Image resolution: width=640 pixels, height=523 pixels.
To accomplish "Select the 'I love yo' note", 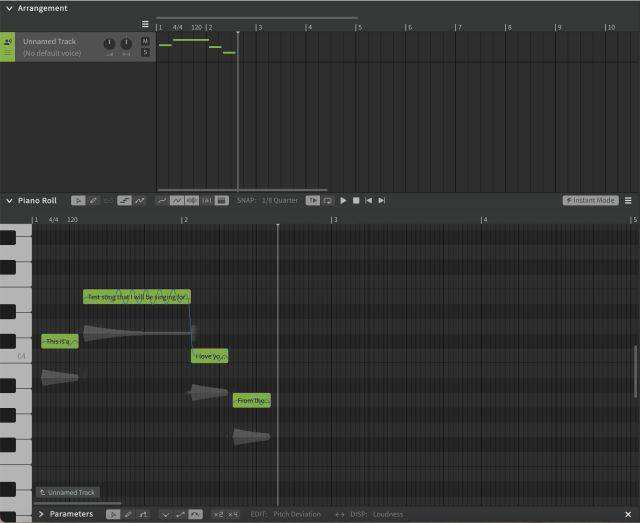I will click(x=210, y=356).
